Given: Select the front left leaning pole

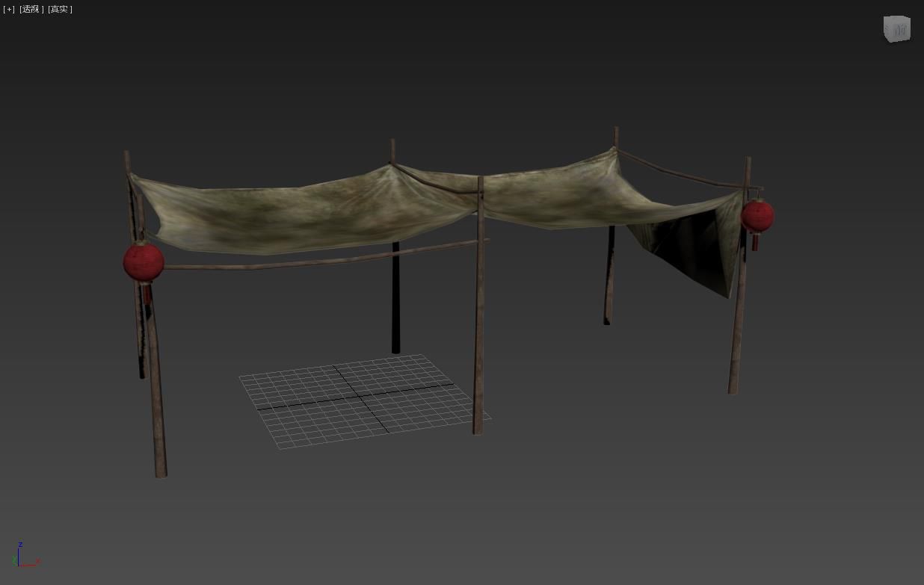Looking at the screenshot, I should coord(158,403).
